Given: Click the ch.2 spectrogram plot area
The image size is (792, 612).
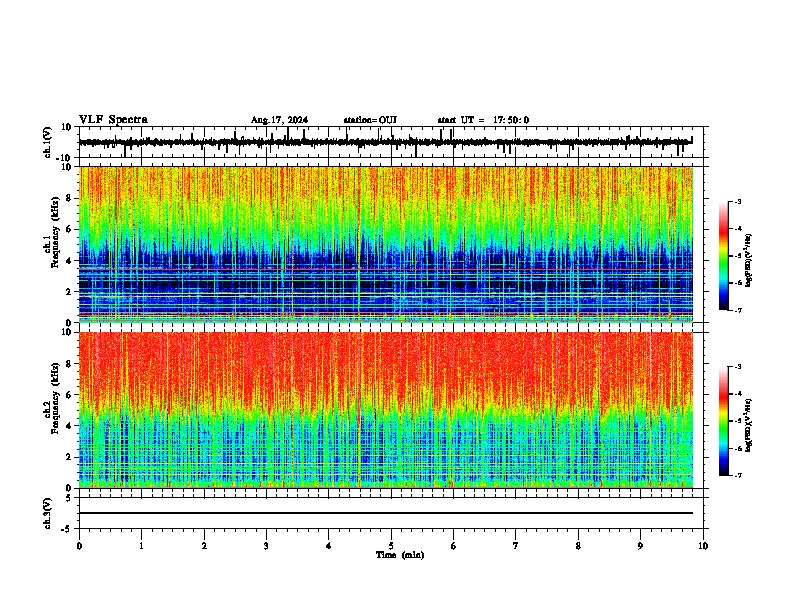Looking at the screenshot, I should point(386,410).
